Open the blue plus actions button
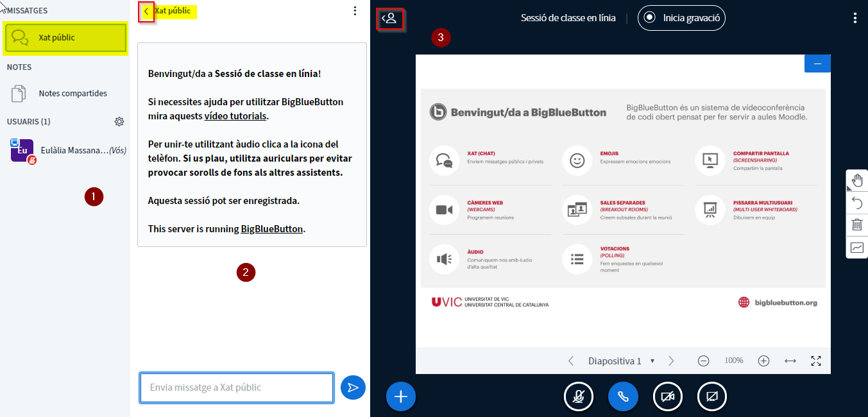The height and width of the screenshot is (417, 868). coord(401,396)
